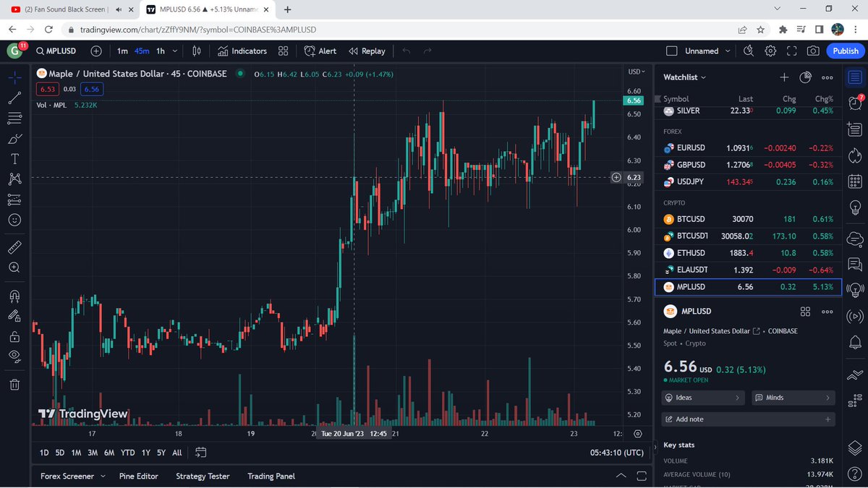This screenshot has height=488, width=868.
Task: Undo the last chart action
Action: [407, 51]
